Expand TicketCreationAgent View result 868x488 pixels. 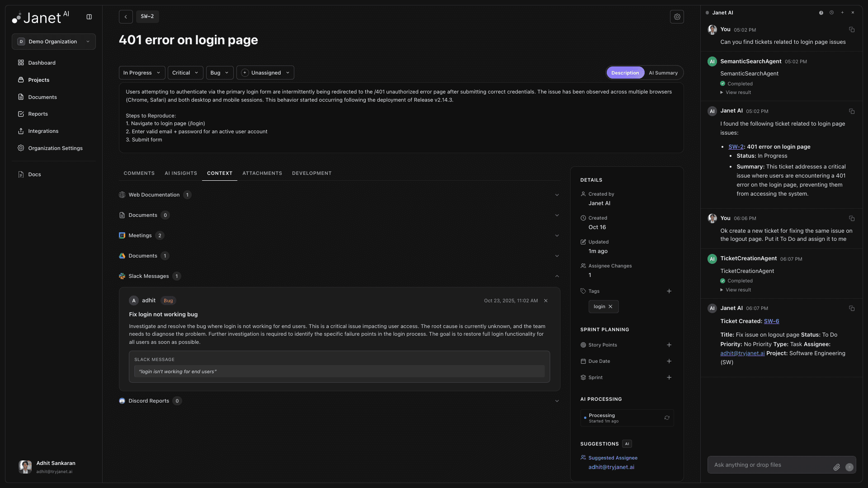[738, 290]
